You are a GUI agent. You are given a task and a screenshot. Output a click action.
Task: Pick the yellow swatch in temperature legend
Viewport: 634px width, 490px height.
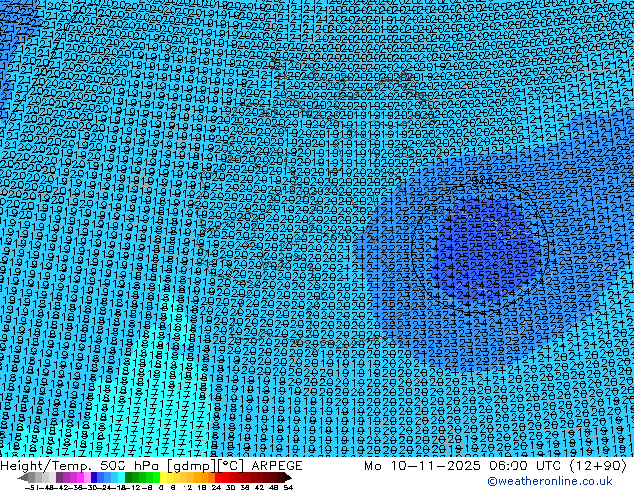(x=163, y=477)
